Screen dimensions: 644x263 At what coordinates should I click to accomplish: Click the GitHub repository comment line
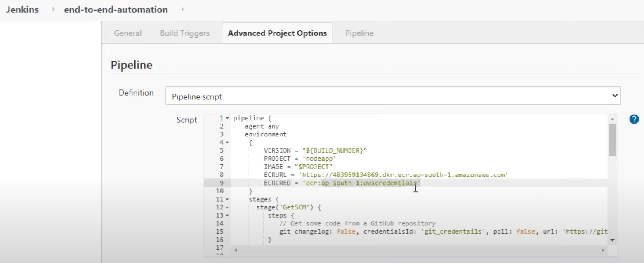[357, 223]
